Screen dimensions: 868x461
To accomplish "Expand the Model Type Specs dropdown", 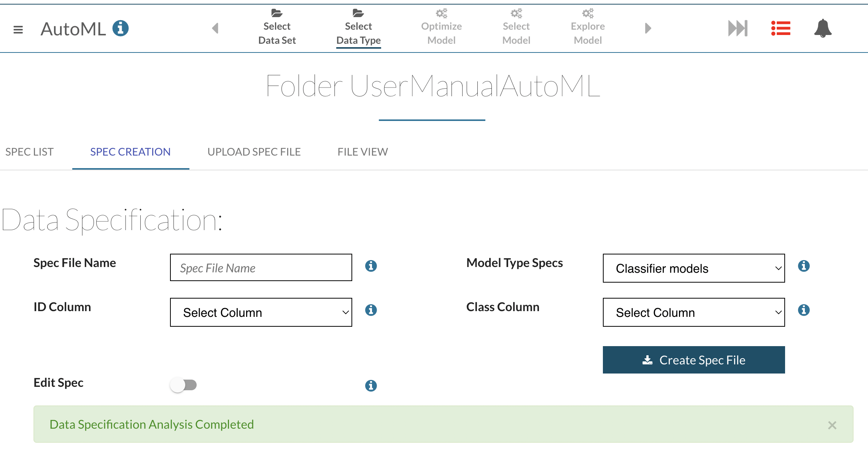I will click(693, 268).
